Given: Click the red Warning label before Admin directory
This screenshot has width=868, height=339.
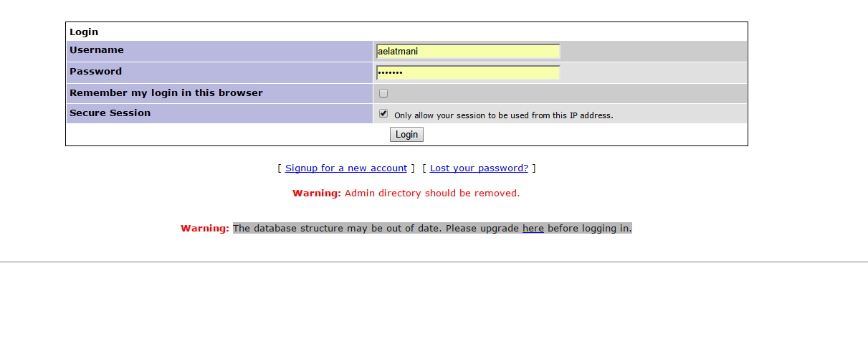Looking at the screenshot, I should pyautogui.click(x=316, y=194).
